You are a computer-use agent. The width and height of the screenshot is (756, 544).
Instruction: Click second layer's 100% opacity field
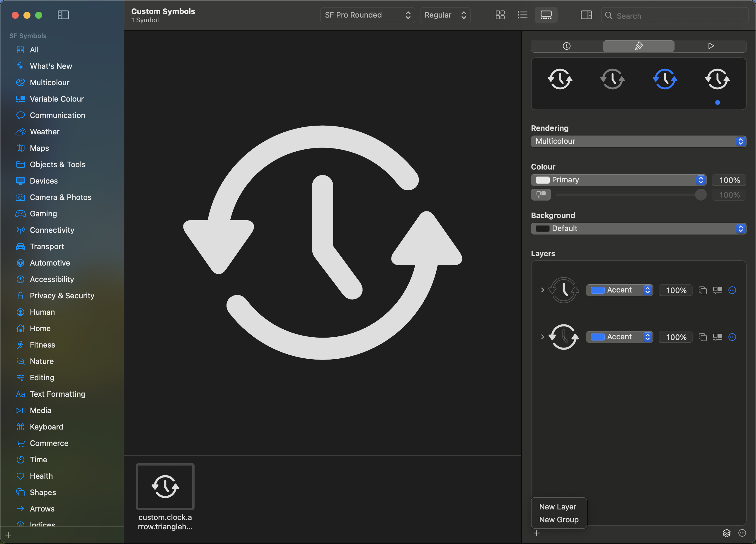[x=676, y=337]
